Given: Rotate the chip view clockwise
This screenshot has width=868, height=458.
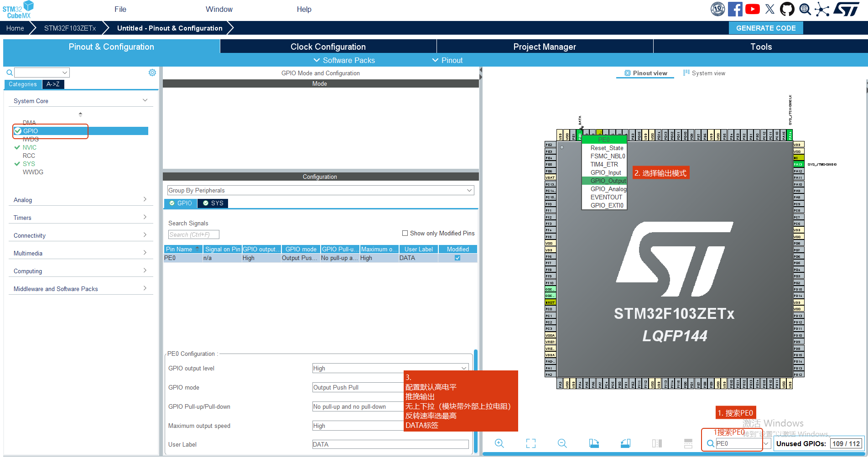Looking at the screenshot, I should (594, 443).
